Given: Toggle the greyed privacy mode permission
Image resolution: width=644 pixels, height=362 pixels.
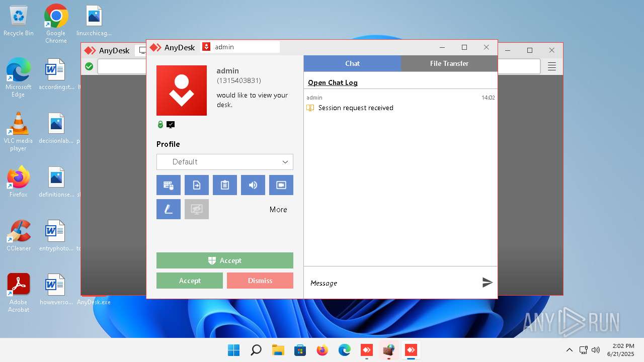Looking at the screenshot, I should click(x=197, y=209).
